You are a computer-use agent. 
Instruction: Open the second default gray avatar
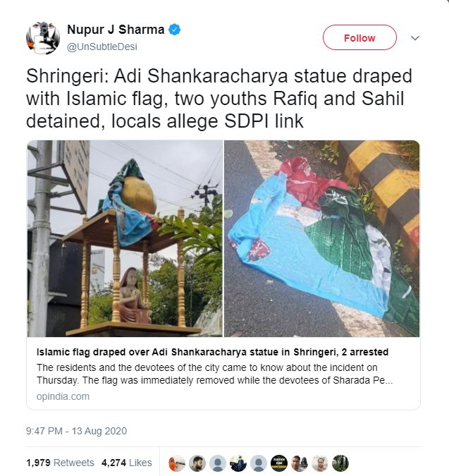pyautogui.click(x=259, y=463)
